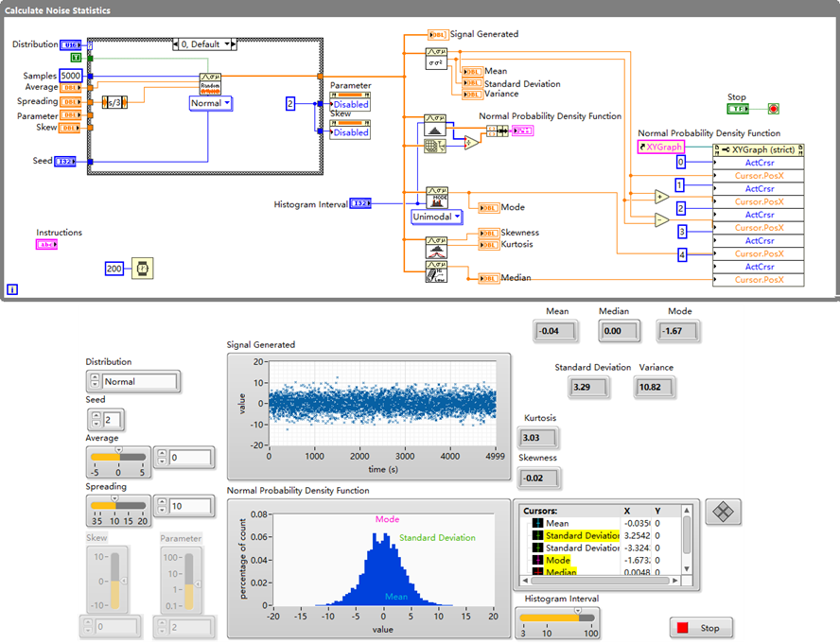Image resolution: width=840 pixels, height=644 pixels.
Task: Click the Seed input field
Action: point(112,420)
